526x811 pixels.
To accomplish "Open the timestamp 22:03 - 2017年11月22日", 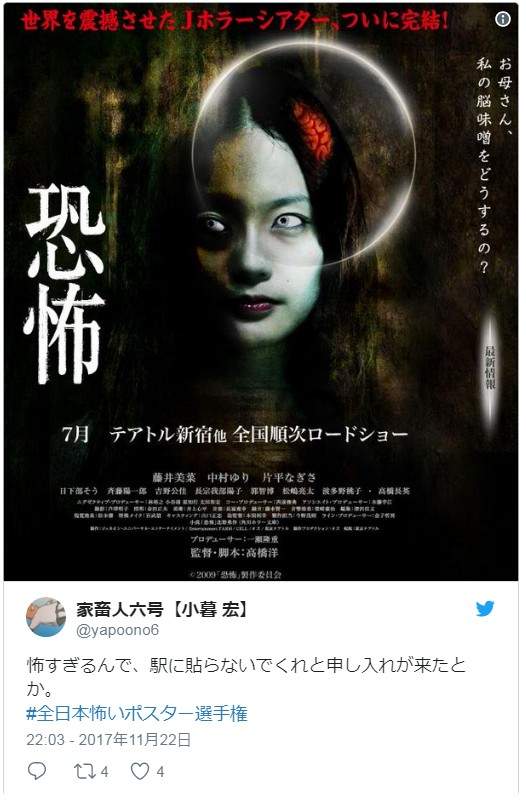I will point(109,740).
